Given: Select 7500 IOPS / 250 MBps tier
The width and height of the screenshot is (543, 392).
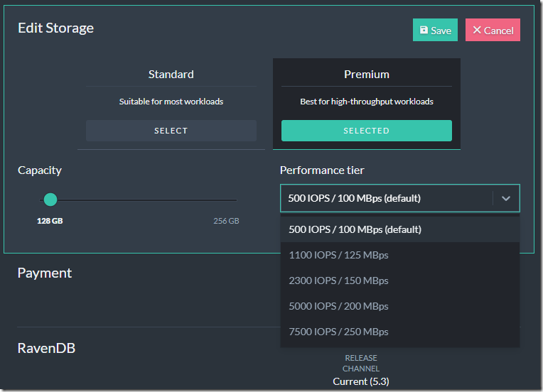Looking at the screenshot, I should pyautogui.click(x=399, y=332).
